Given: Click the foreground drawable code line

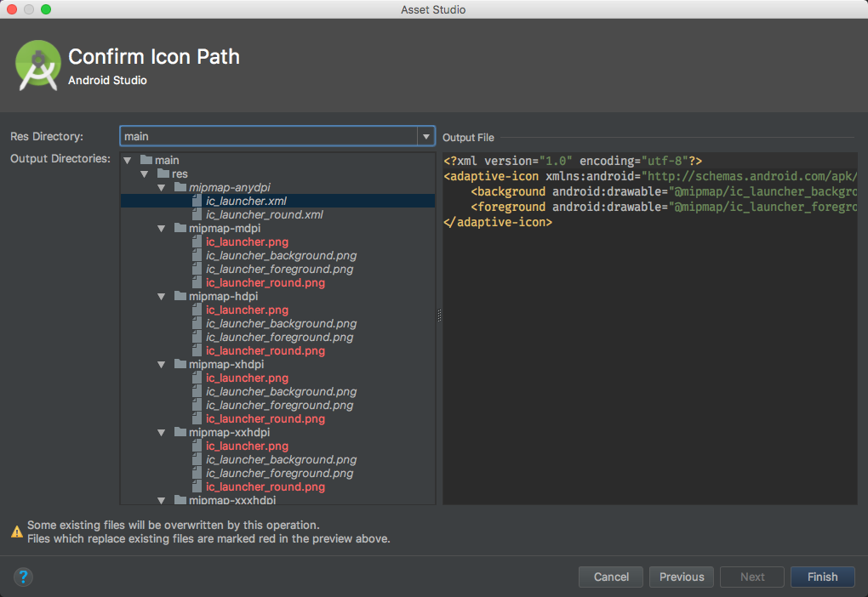Looking at the screenshot, I should click(664, 207).
